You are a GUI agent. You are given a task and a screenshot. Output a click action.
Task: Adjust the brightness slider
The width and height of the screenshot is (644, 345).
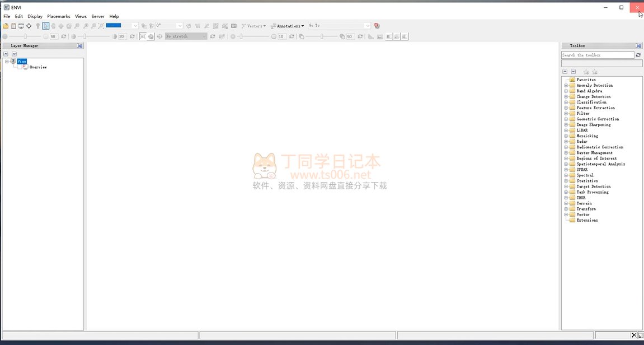tap(25, 36)
